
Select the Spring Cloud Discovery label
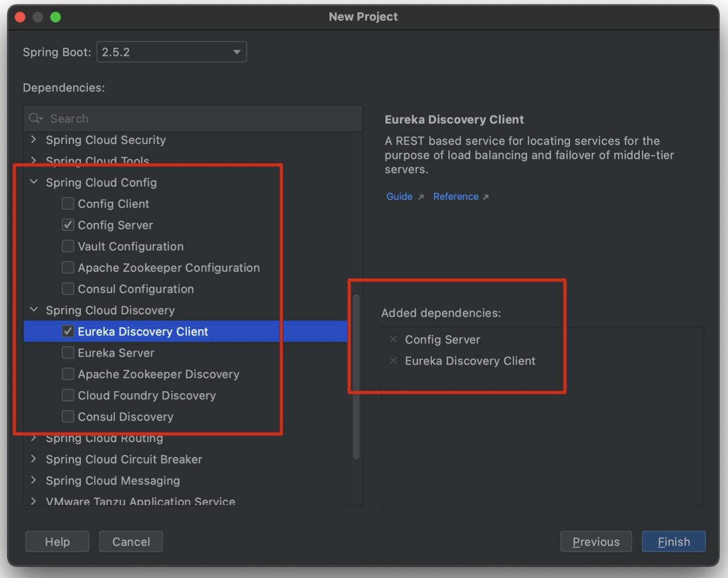click(110, 310)
